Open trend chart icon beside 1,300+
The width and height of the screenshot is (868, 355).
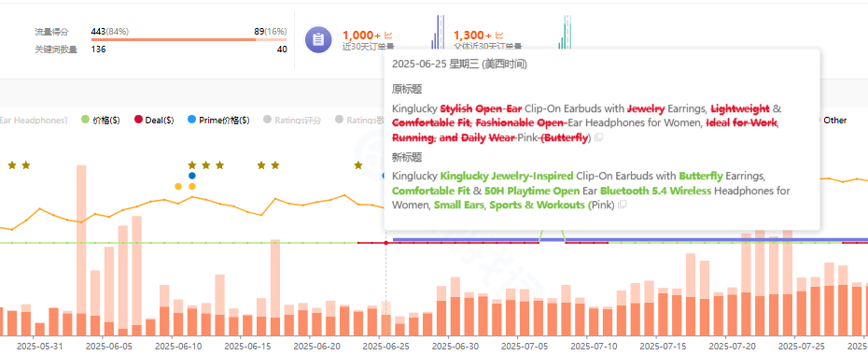pyautogui.click(x=499, y=35)
